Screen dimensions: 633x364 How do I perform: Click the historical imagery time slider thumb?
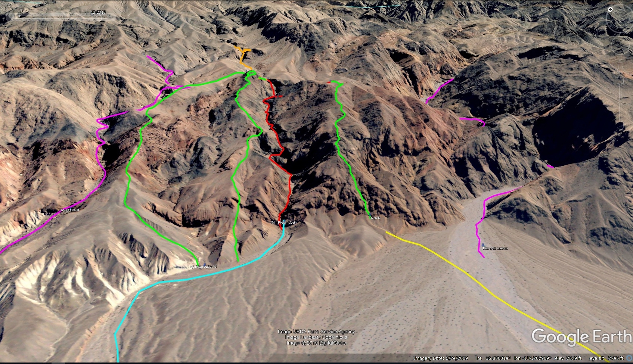pyautogui.click(x=99, y=18)
